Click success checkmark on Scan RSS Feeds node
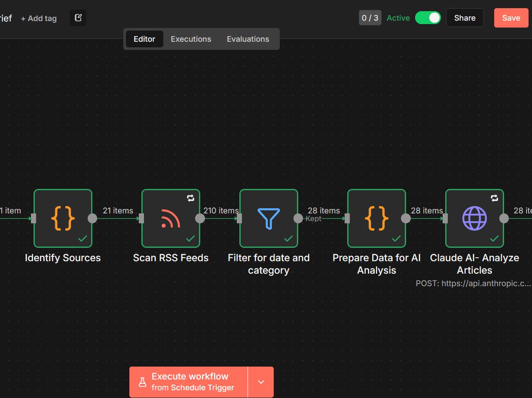The image size is (532, 398). pos(190,239)
